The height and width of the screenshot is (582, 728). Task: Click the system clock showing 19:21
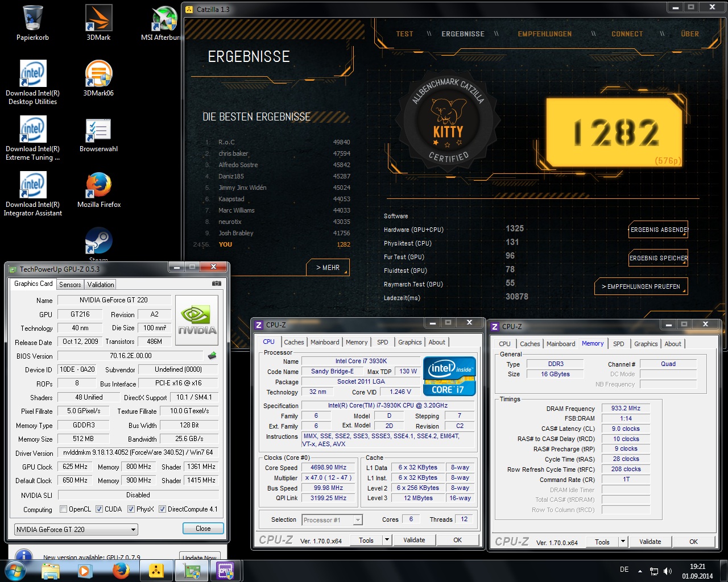click(x=697, y=567)
